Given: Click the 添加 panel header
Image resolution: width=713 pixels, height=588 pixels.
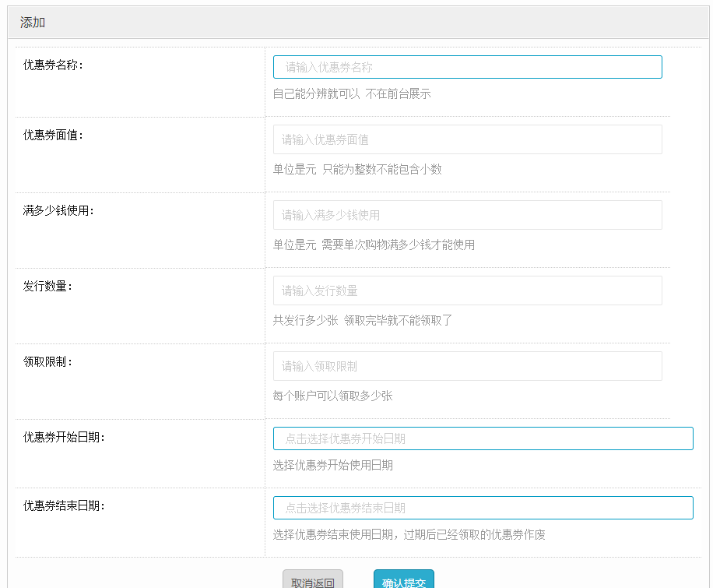Looking at the screenshot, I should pos(33,23).
